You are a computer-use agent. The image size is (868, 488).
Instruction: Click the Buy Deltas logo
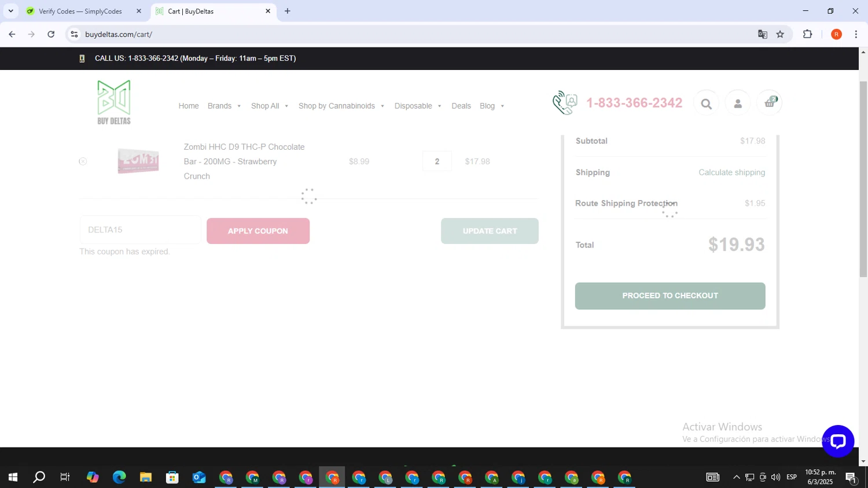(x=114, y=102)
